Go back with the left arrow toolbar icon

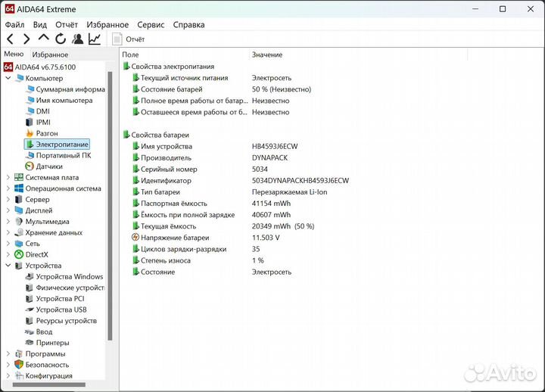[x=11, y=39]
